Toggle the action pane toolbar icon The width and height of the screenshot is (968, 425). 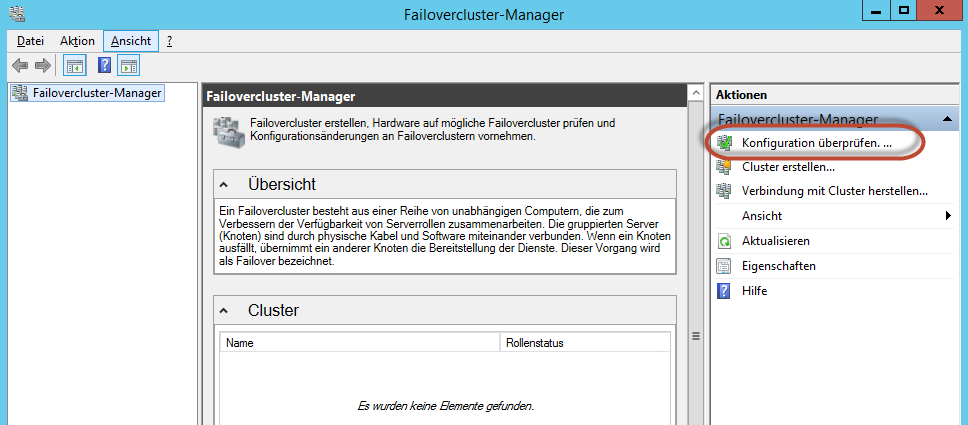tap(129, 65)
